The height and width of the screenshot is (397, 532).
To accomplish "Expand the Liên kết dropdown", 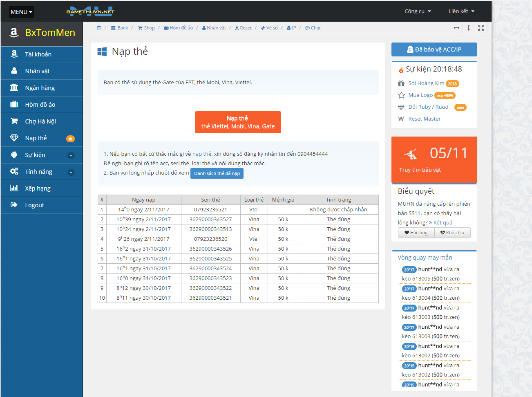I will pos(461,11).
